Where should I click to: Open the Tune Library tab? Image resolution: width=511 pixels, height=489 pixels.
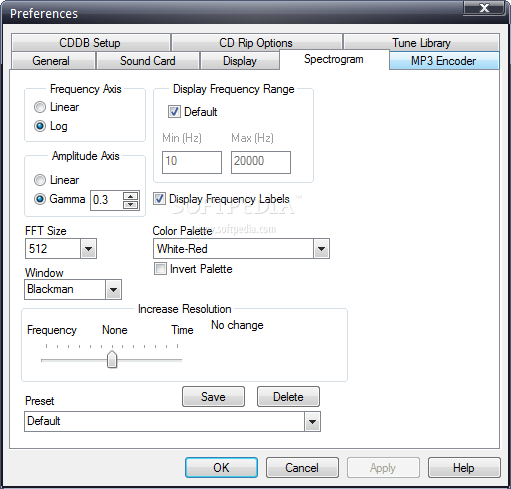point(421,43)
